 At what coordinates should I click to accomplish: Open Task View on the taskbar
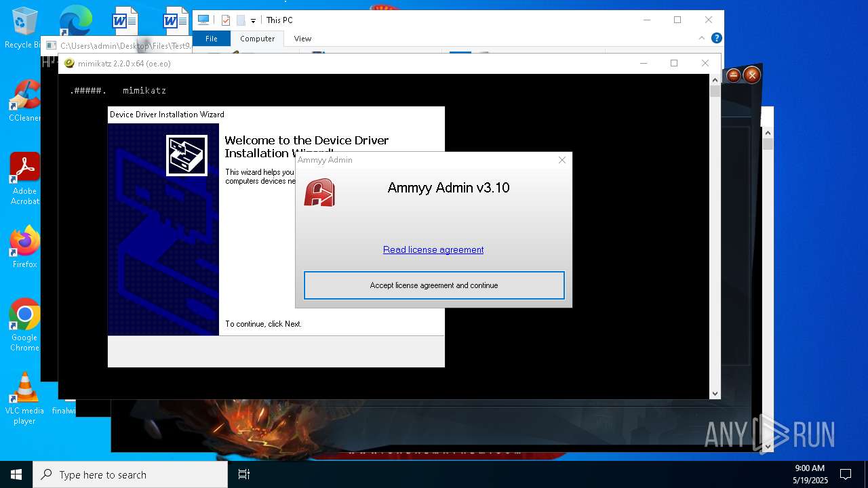point(244,474)
